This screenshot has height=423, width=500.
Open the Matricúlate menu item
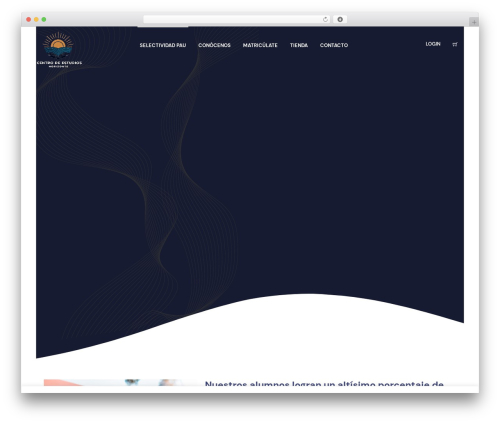point(260,45)
